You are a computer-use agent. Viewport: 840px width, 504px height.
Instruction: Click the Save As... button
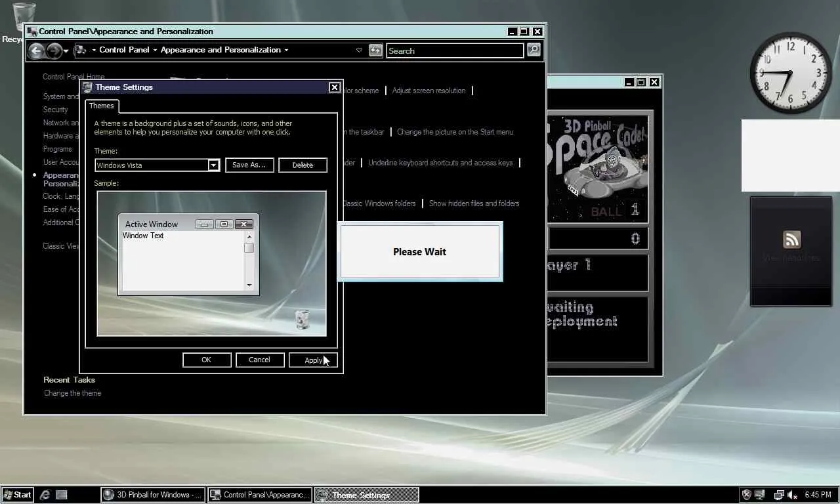pyautogui.click(x=249, y=165)
